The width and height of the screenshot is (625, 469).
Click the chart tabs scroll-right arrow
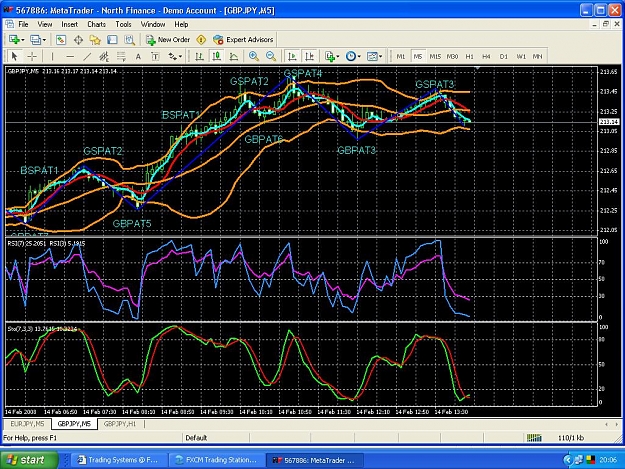point(617,424)
